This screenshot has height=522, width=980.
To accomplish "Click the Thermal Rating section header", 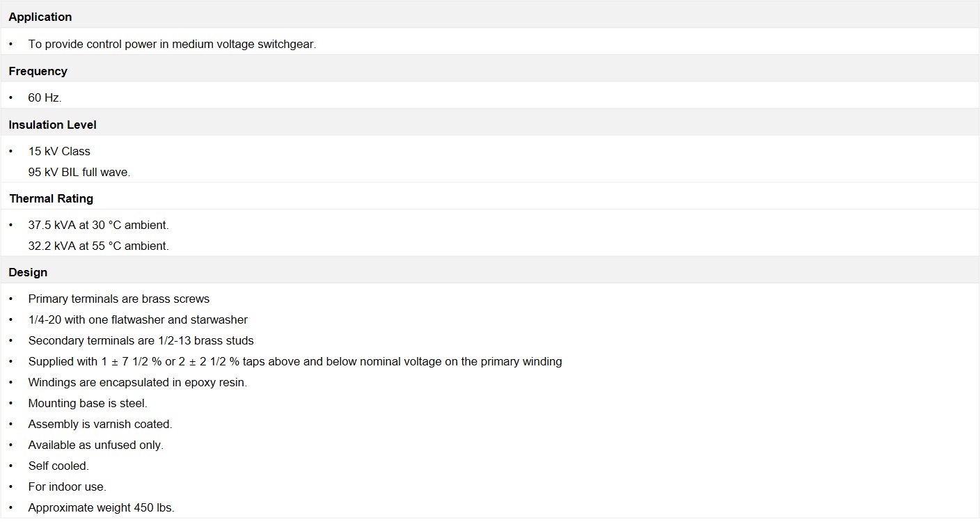I will [52, 199].
